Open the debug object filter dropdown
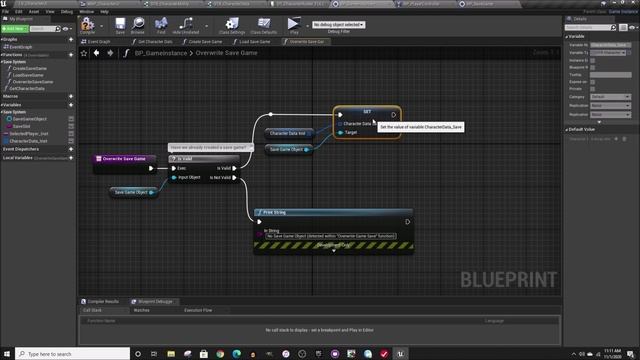The image size is (640, 360). point(339,25)
